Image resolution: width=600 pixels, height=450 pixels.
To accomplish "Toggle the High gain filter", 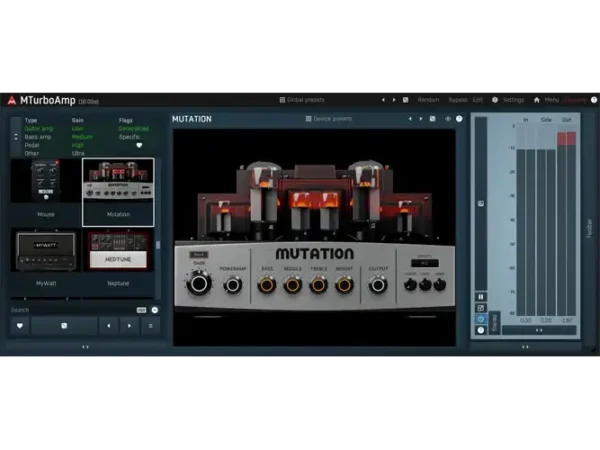I will click(x=77, y=145).
